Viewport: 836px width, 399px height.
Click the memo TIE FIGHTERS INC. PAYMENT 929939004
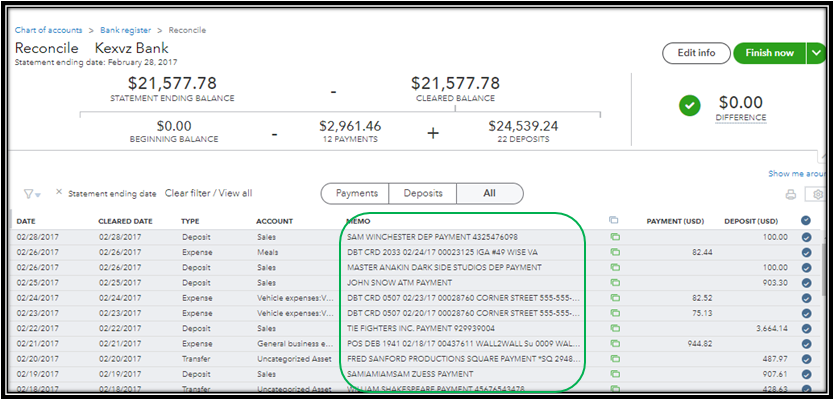pos(421,329)
